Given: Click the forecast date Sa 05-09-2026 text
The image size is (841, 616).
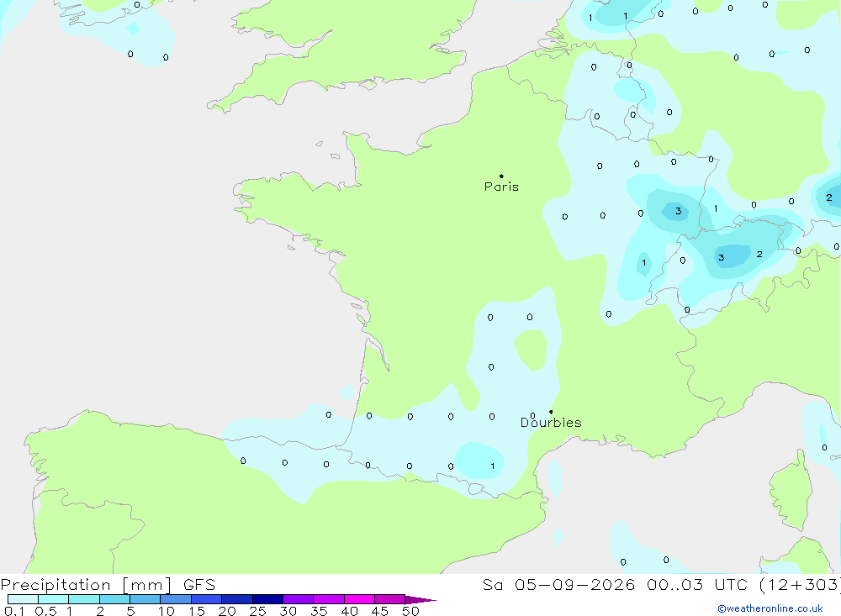Looking at the screenshot, I should [558, 585].
